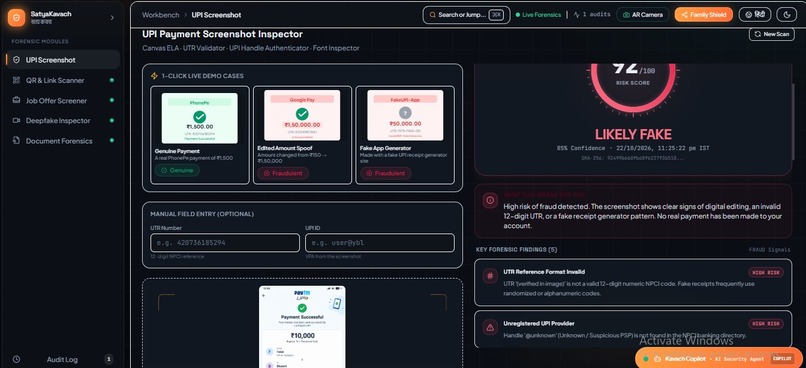Open the QR & Link Scanner module
The width and height of the screenshot is (806, 368).
click(63, 80)
